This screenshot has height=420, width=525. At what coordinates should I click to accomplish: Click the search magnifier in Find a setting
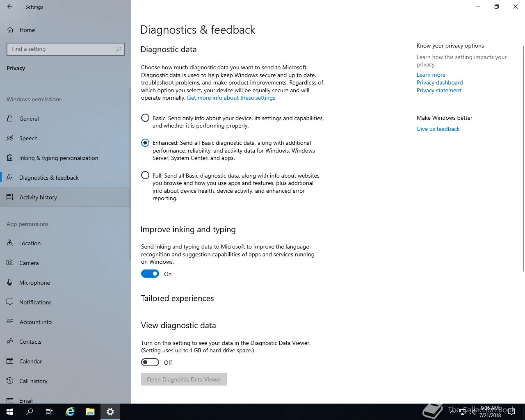119,49
